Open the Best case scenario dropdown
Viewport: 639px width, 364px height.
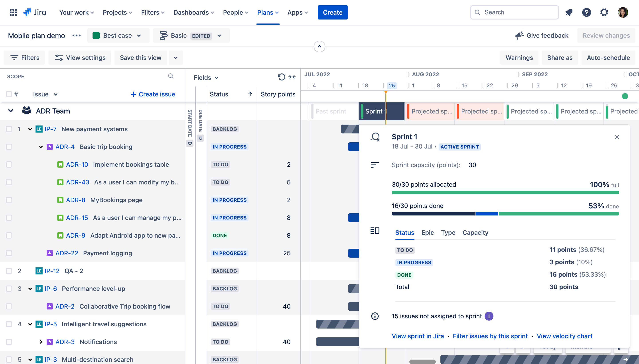coord(118,35)
